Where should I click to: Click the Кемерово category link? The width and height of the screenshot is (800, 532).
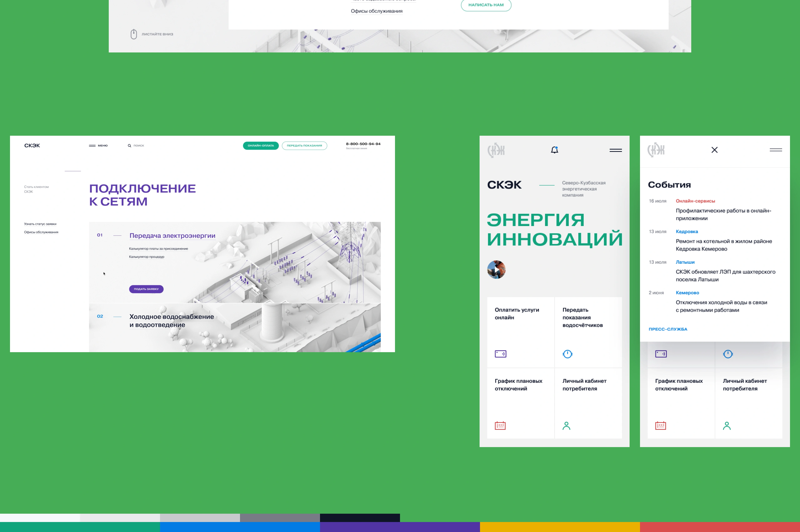point(687,292)
